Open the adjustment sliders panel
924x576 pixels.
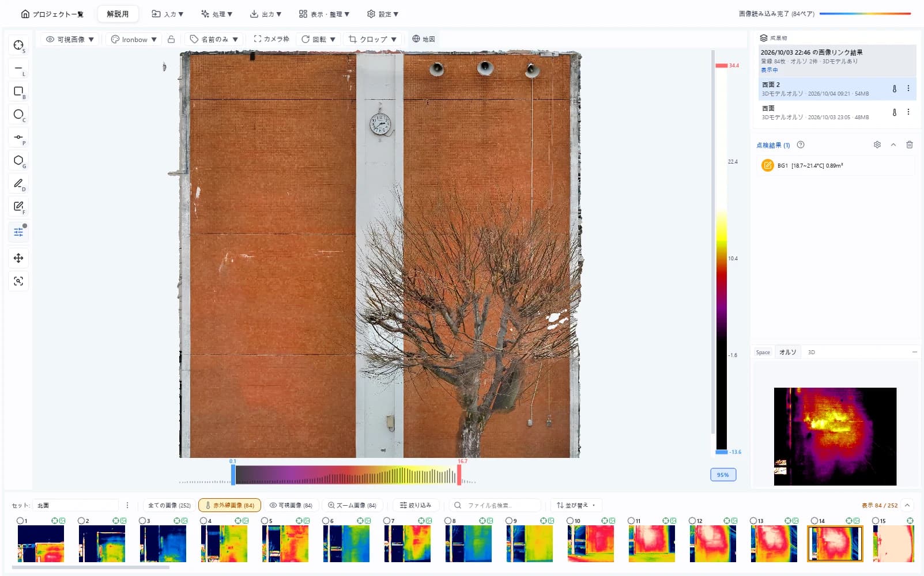[x=18, y=232]
